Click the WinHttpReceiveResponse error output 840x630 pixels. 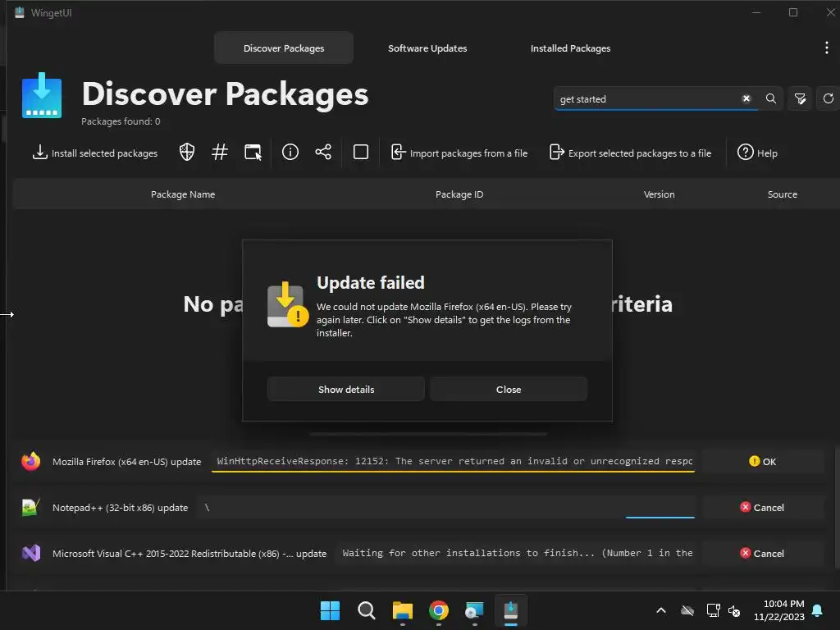453,461
